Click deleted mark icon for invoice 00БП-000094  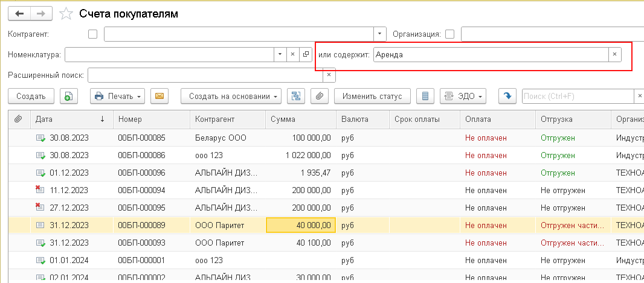(40, 190)
